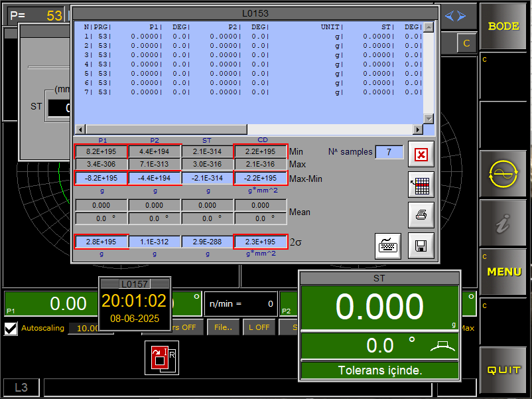
Task: Click the L0153 window title bar
Action: pyautogui.click(x=255, y=13)
